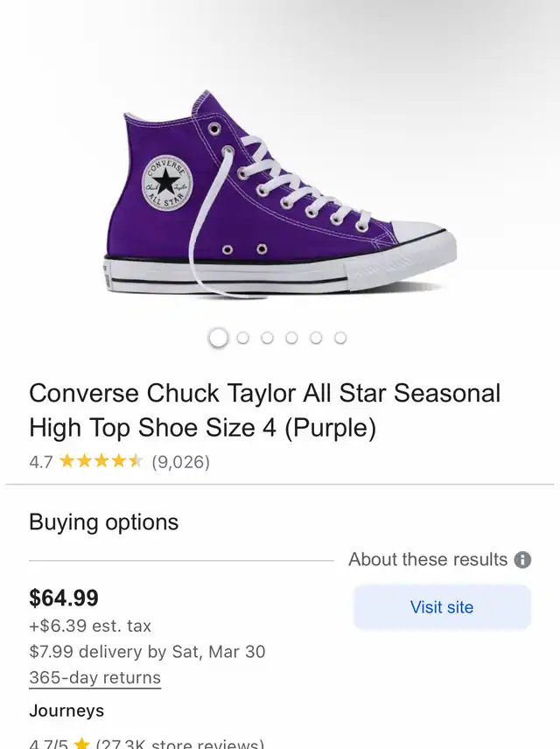Open the 27.3K store reviews text
The height and width of the screenshot is (749, 560).
point(179,743)
